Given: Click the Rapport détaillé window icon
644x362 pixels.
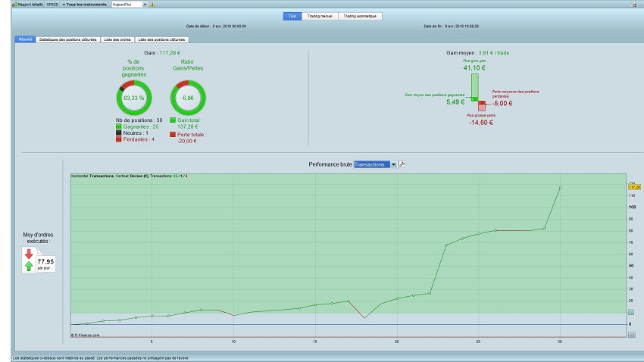Looking at the screenshot, I should pos(15,5).
